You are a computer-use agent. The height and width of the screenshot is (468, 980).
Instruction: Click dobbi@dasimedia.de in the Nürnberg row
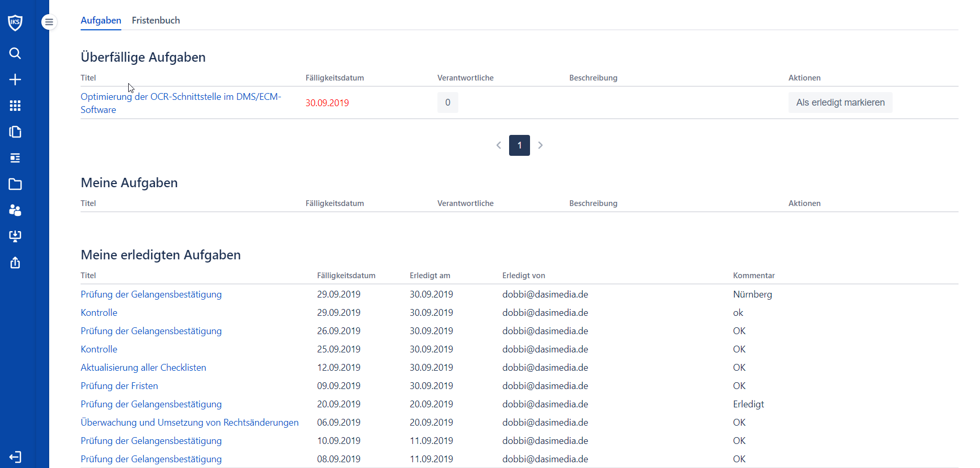545,294
